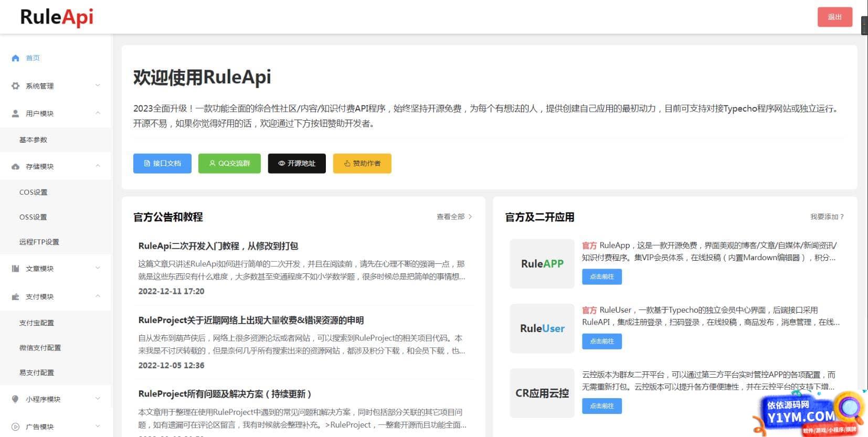The width and height of the screenshot is (868, 437).
Task: Expand the 小程序模块 menu chevron
Action: 98,399
